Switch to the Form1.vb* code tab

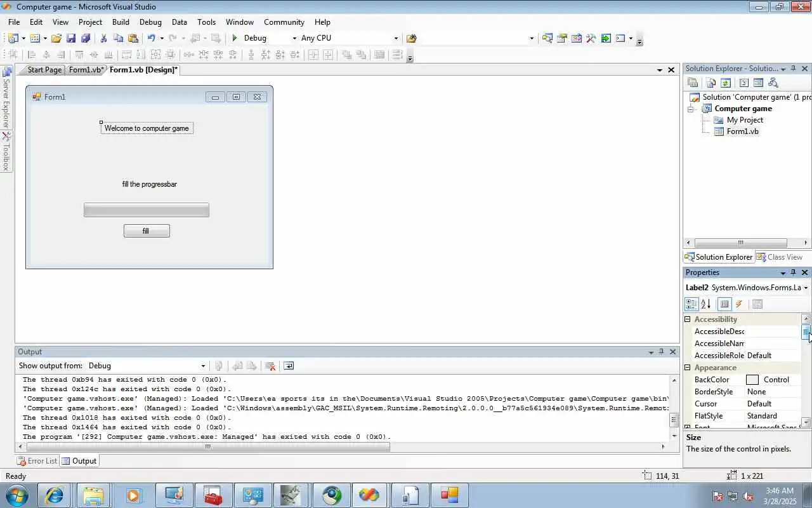pos(86,70)
